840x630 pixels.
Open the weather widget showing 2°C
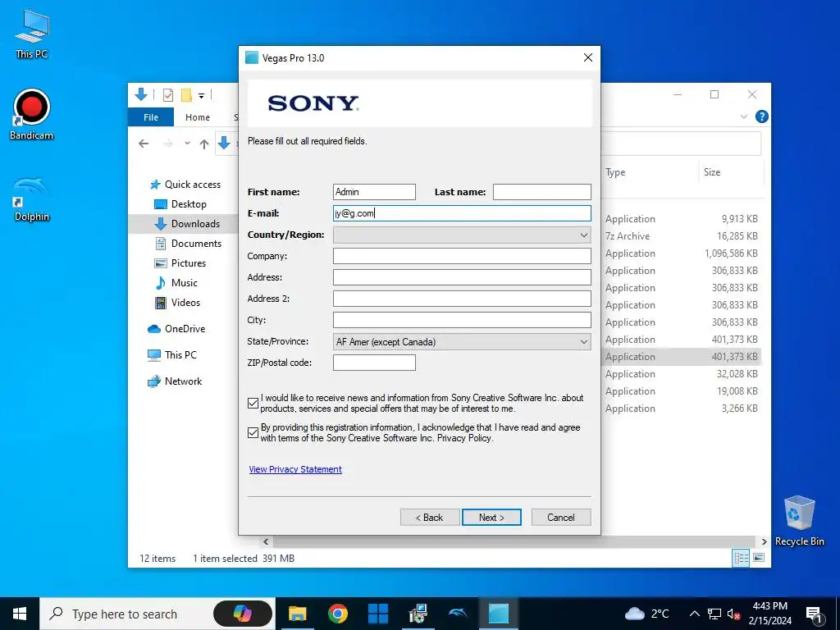(646, 614)
